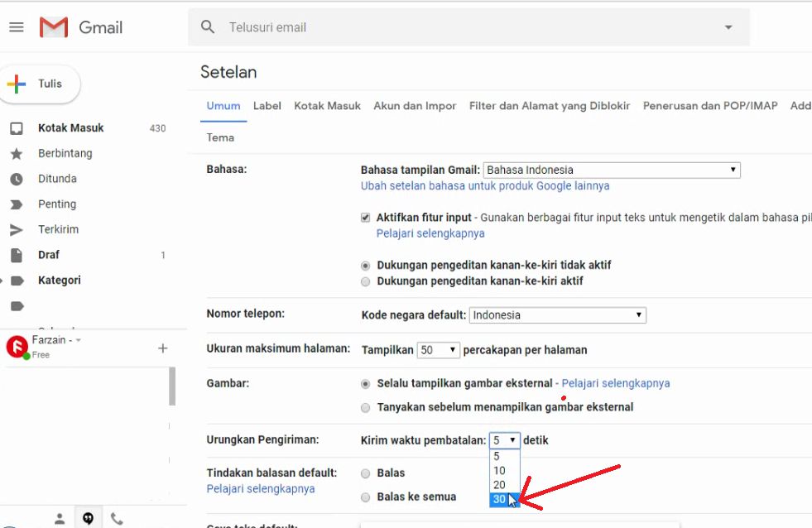Select the Balas ke semua radio
812x528 pixels.
366,497
